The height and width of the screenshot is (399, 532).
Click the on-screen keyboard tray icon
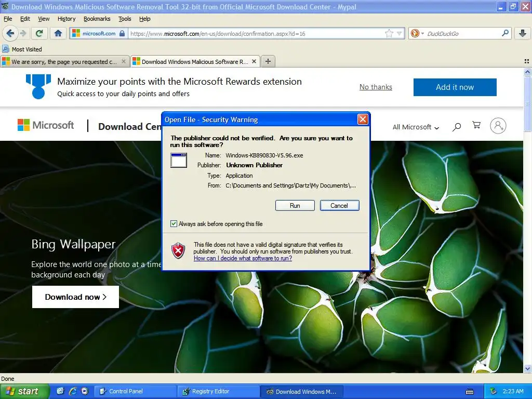click(x=470, y=392)
